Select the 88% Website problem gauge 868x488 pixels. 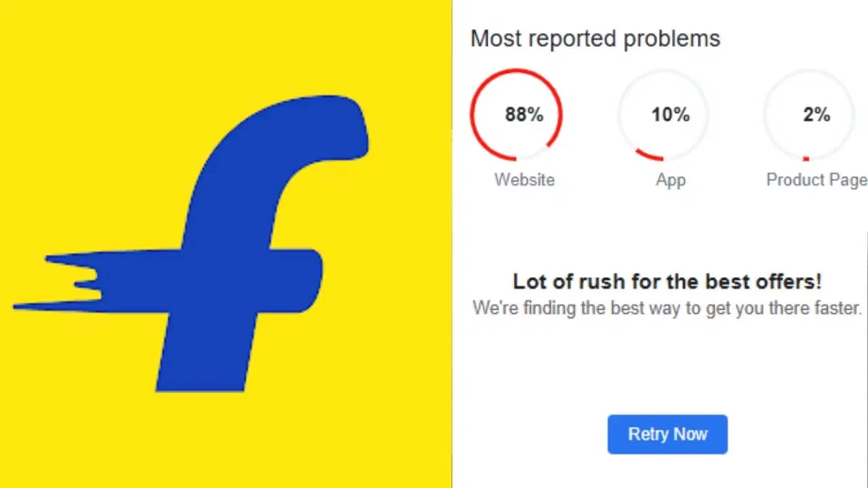click(x=517, y=115)
